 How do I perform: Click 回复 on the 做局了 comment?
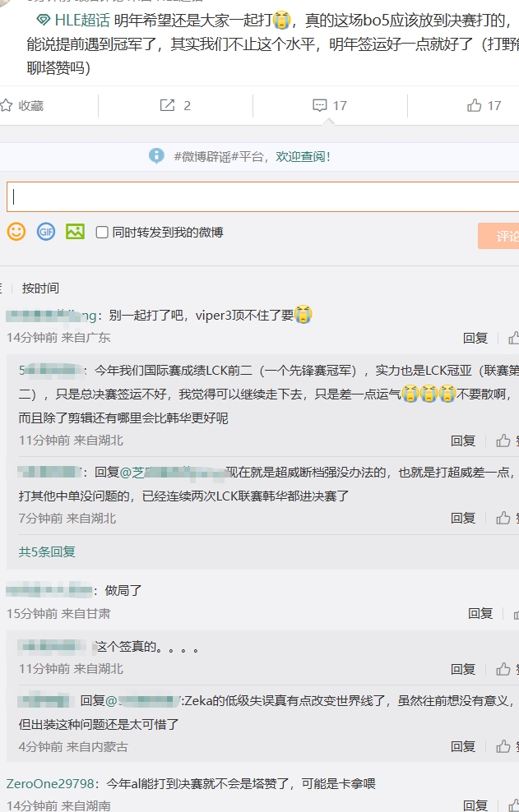click(x=480, y=613)
